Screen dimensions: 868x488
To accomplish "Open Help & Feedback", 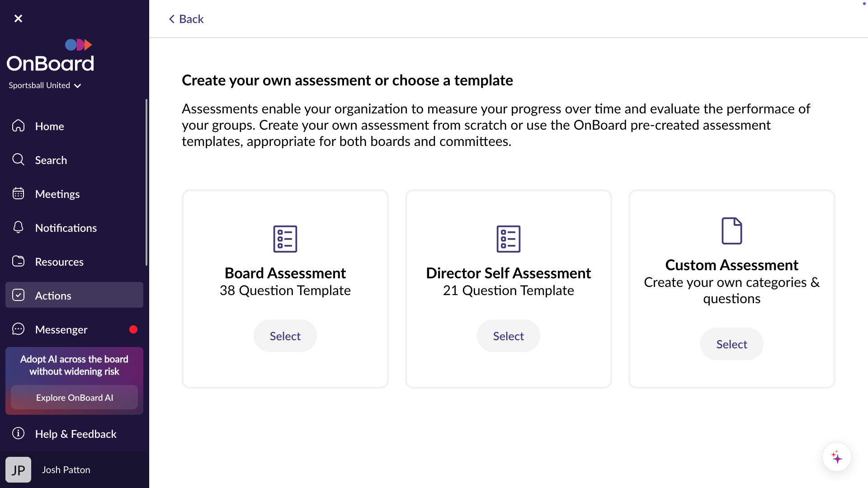I will [x=74, y=434].
